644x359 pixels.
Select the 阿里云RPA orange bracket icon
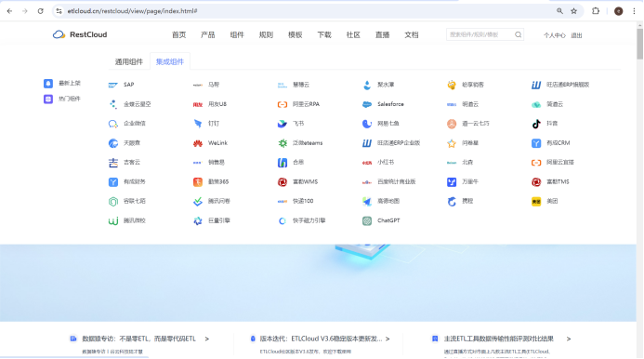click(283, 104)
